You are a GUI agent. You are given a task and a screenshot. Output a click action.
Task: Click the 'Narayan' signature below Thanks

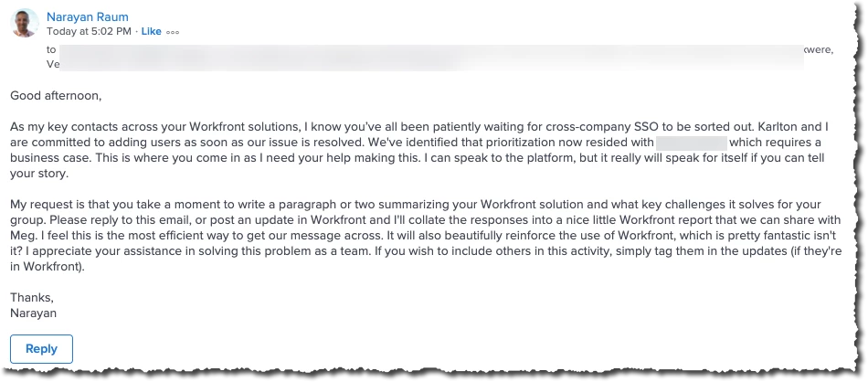point(33,313)
